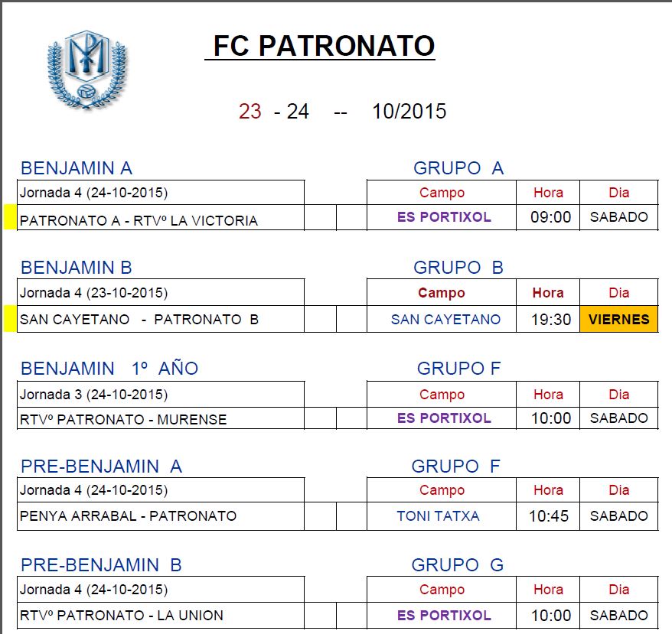Select the RTVº PATRONATO - MURENSE match cell

[122, 419]
